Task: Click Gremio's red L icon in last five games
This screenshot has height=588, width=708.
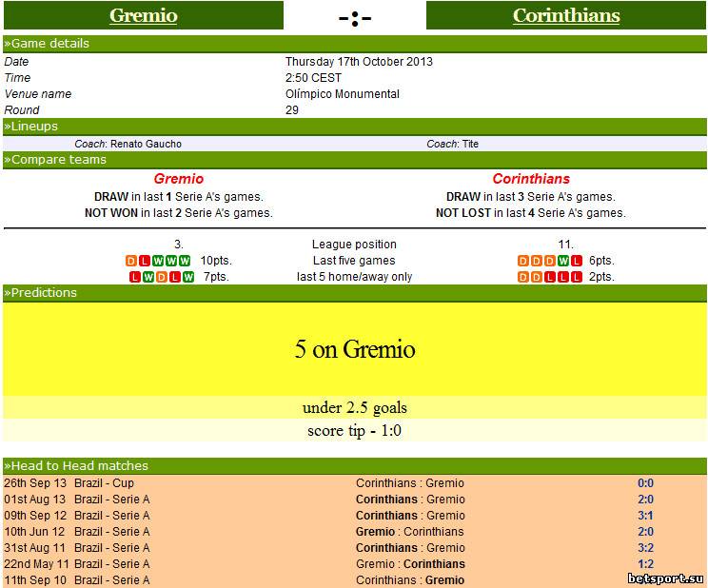Action: (145, 261)
